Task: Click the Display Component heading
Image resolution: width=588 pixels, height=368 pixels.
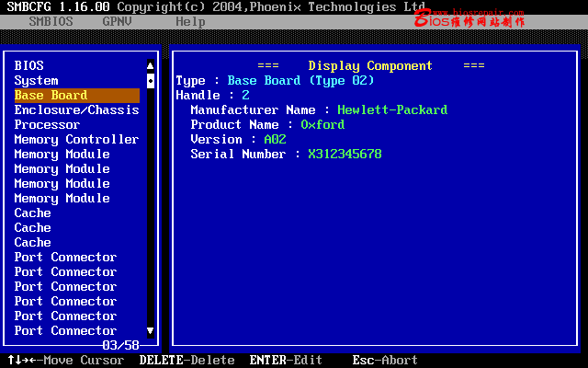Action: coord(370,66)
